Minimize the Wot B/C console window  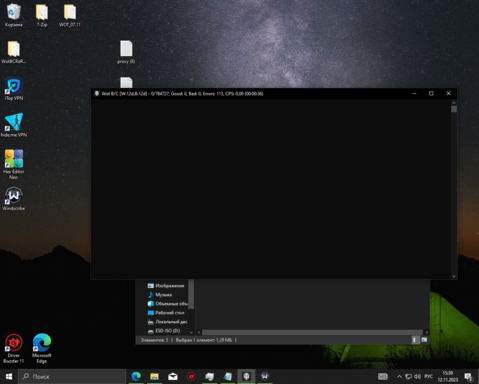414,94
